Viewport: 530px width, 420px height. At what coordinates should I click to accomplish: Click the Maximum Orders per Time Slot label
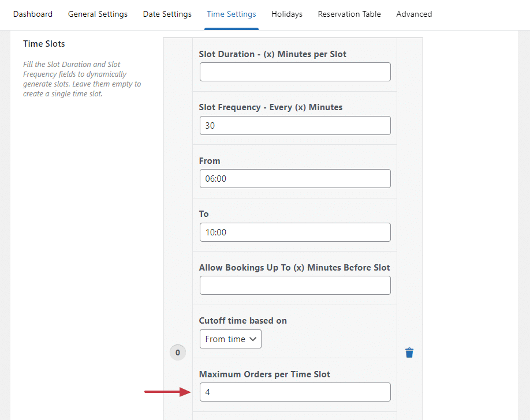264,374
